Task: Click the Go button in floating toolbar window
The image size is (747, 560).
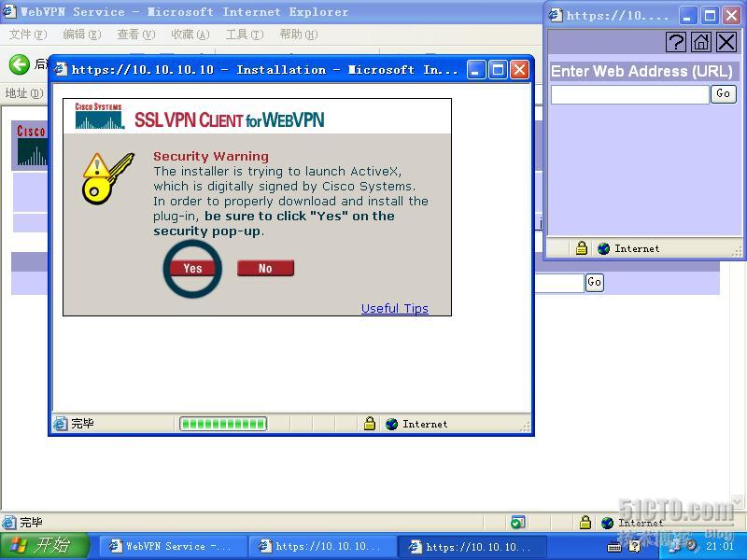Action: pyautogui.click(x=723, y=93)
